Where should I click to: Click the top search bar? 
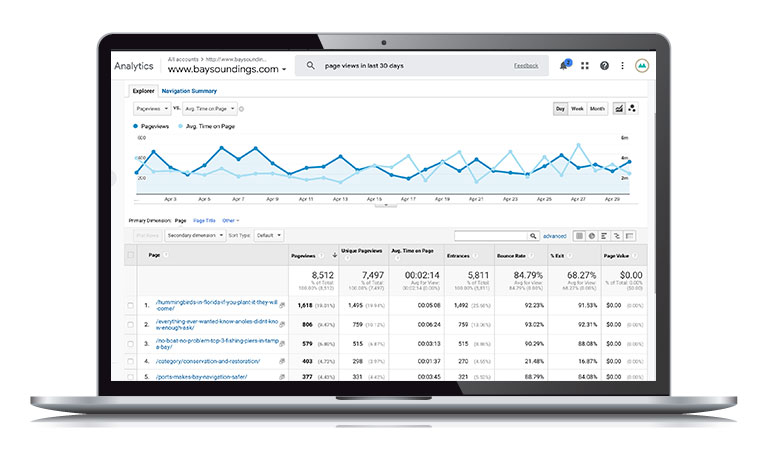click(420, 66)
